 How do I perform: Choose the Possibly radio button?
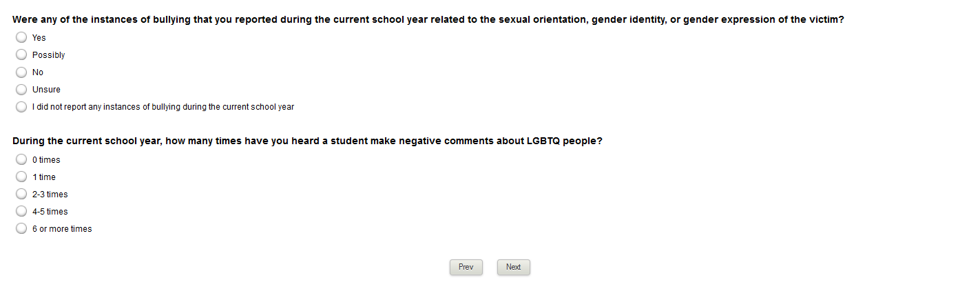[x=21, y=55]
